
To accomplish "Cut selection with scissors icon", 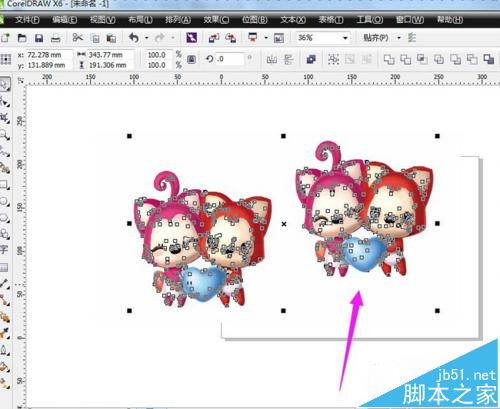I will click(78, 38).
